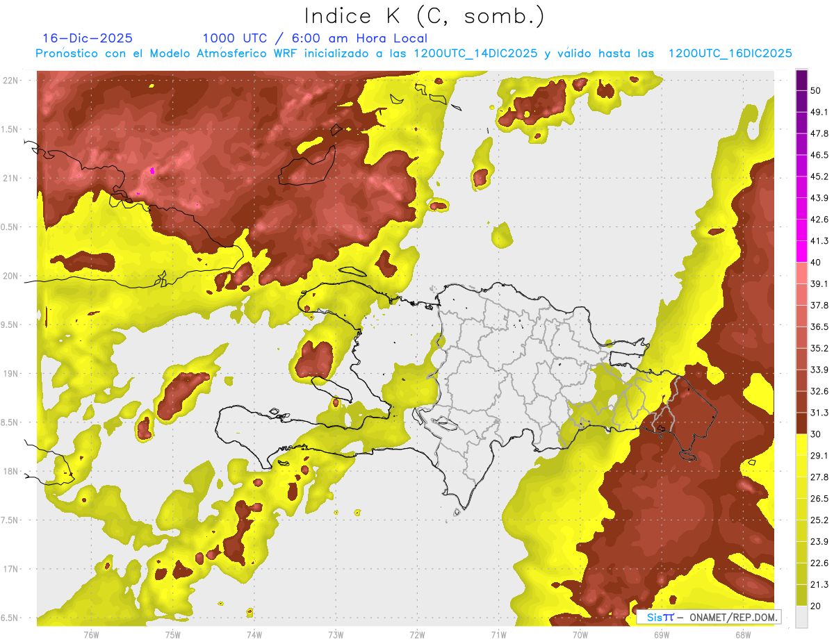Pick the dark purple swatch above 50
Viewport: 834px width, 644px height.
801,80
